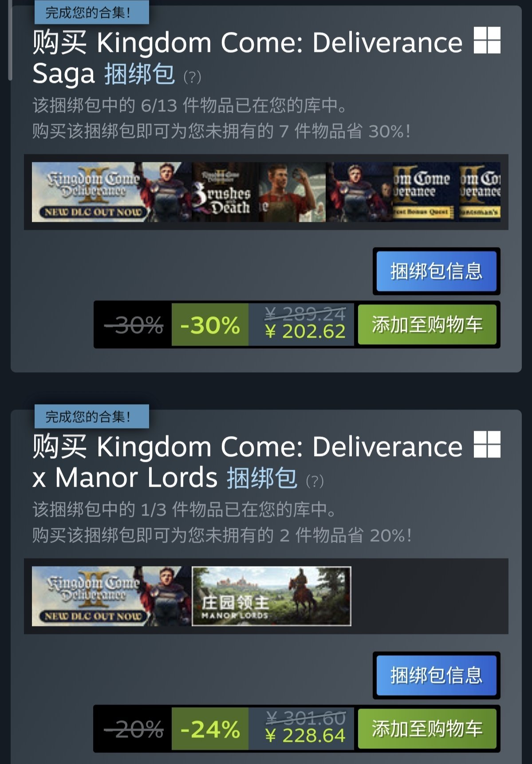
Task: Open the Manor Lords 庄园领主 game thumbnail
Action: pos(272,596)
